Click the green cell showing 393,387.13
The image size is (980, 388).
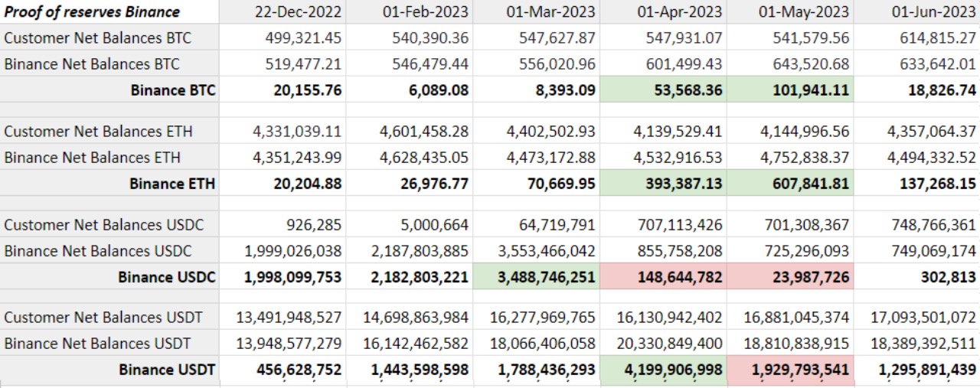[663, 184]
